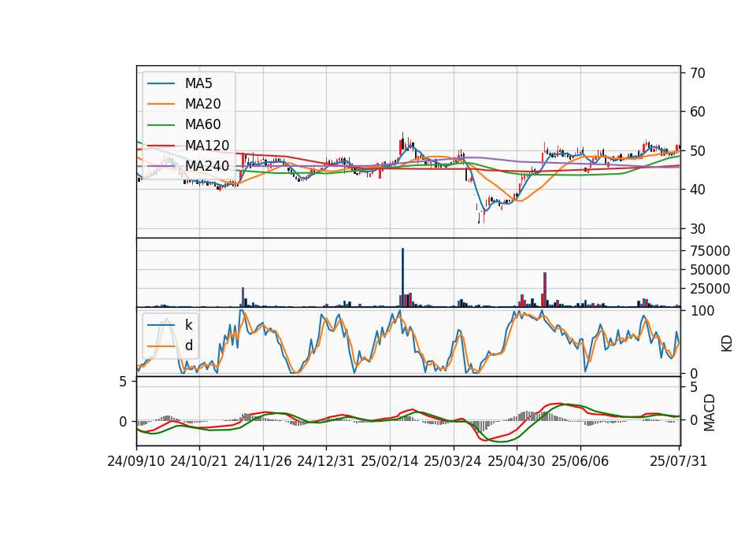This screenshot has height=543, width=756.
Task: Click the tallest volume bar near 25/02/14
Action: [x=403, y=278]
